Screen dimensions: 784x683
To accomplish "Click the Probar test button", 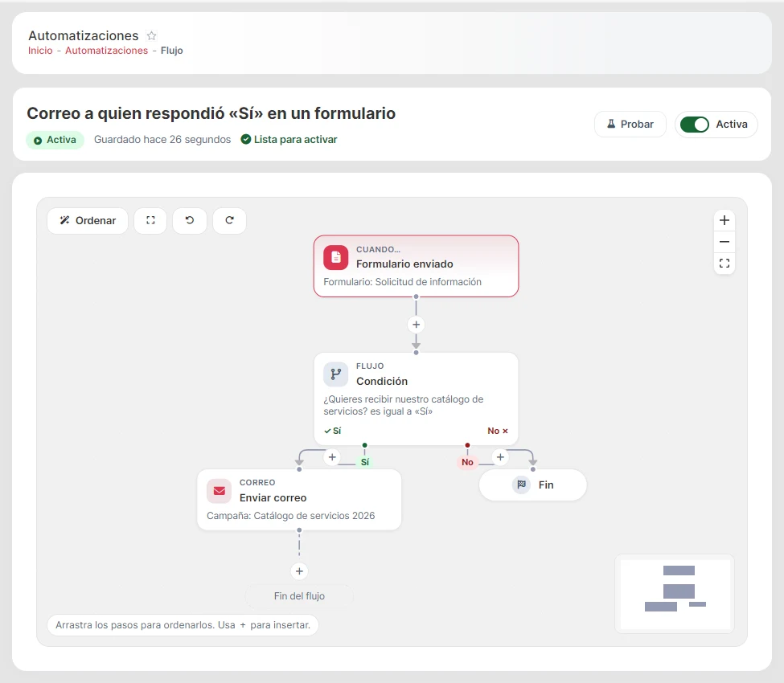I will pos(630,124).
